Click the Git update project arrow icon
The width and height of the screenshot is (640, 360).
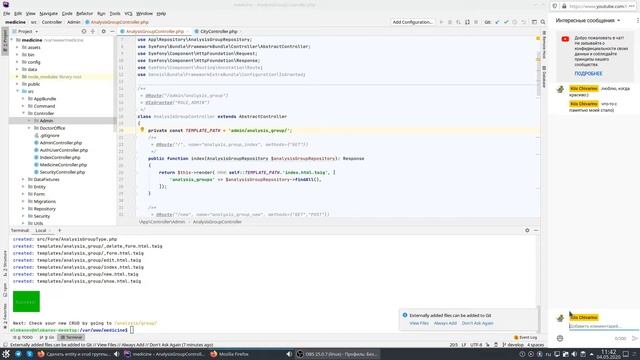click(497, 22)
